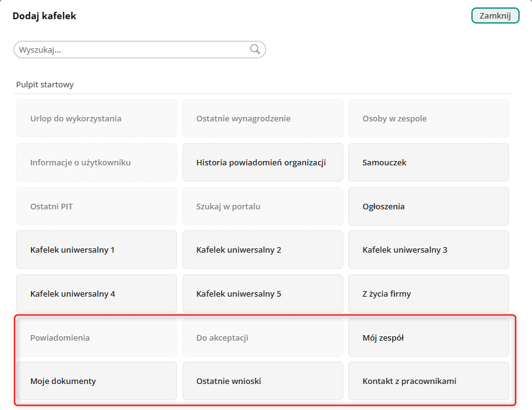This screenshot has width=532, height=410.
Task: Add the Moje dokumenty tile
Action: point(97,381)
